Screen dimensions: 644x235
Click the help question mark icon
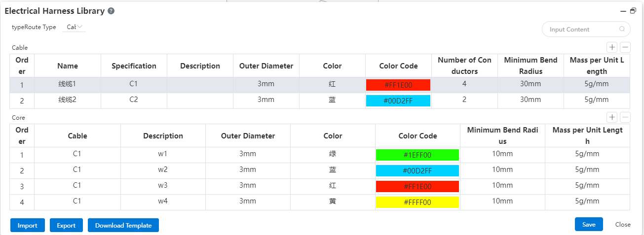click(x=111, y=11)
